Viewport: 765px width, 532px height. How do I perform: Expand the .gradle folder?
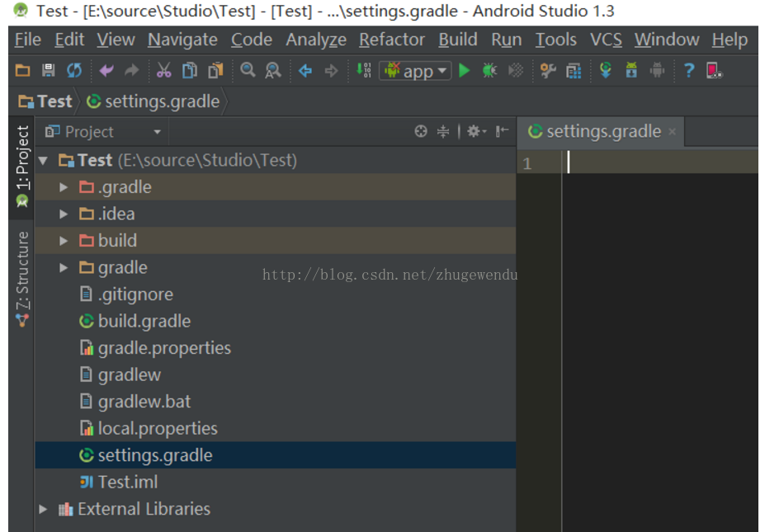[64, 187]
